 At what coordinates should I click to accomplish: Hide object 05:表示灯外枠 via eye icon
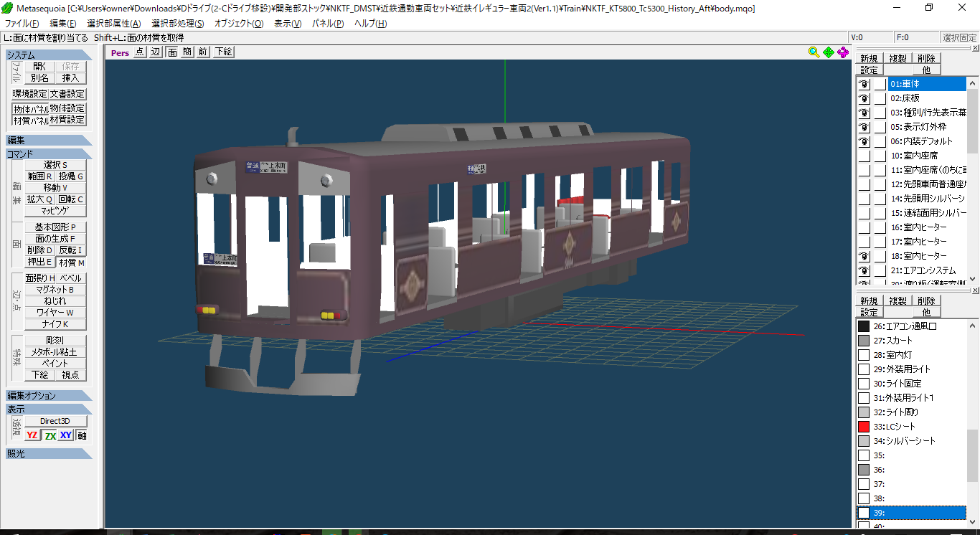(864, 127)
